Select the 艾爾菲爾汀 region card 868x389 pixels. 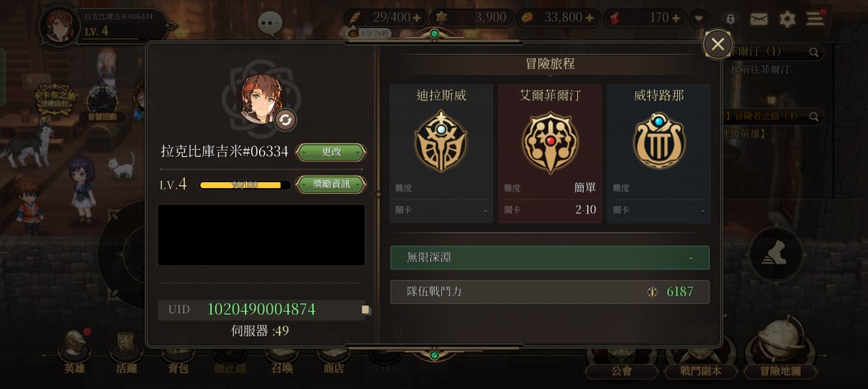[549, 153]
